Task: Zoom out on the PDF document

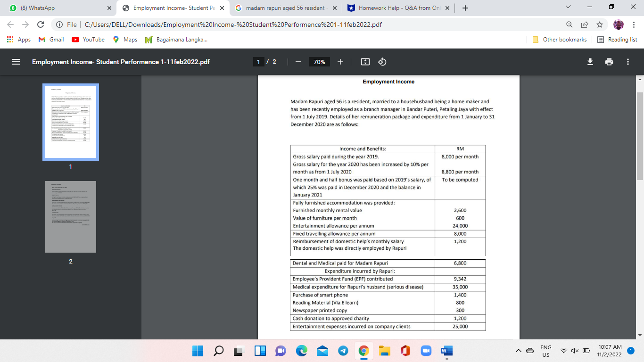Action: (x=297, y=61)
